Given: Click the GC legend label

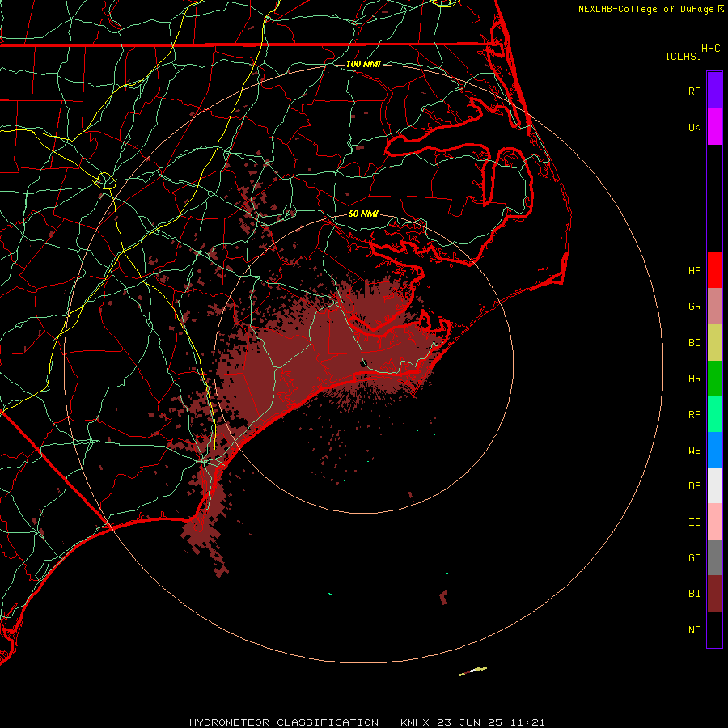Looking at the screenshot, I should pyautogui.click(x=694, y=558).
